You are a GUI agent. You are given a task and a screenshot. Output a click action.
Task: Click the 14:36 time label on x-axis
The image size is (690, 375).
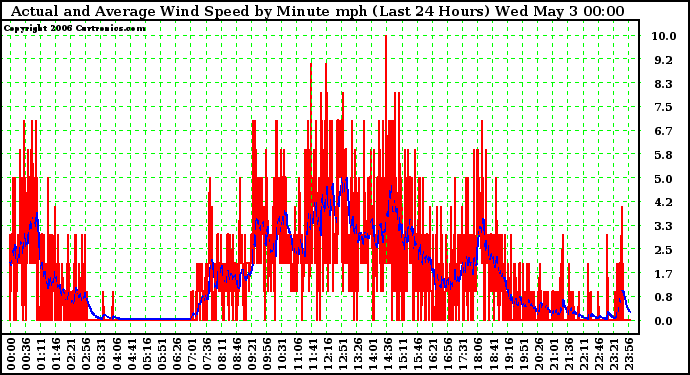pyautogui.click(x=389, y=354)
